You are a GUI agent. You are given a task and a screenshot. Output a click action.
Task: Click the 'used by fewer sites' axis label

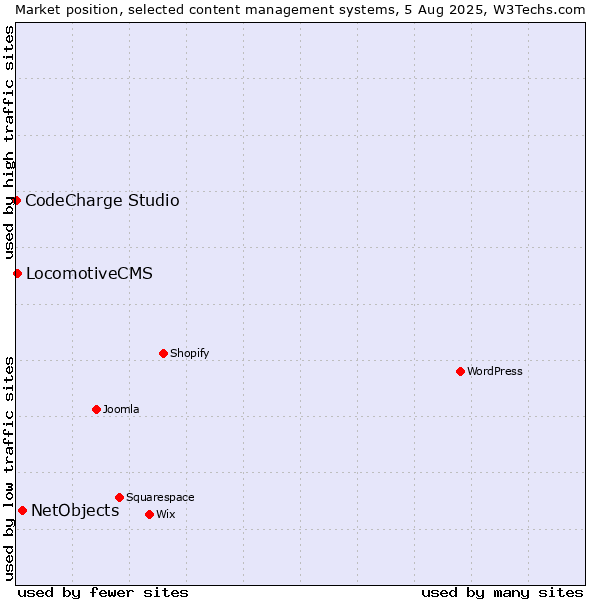point(103,593)
